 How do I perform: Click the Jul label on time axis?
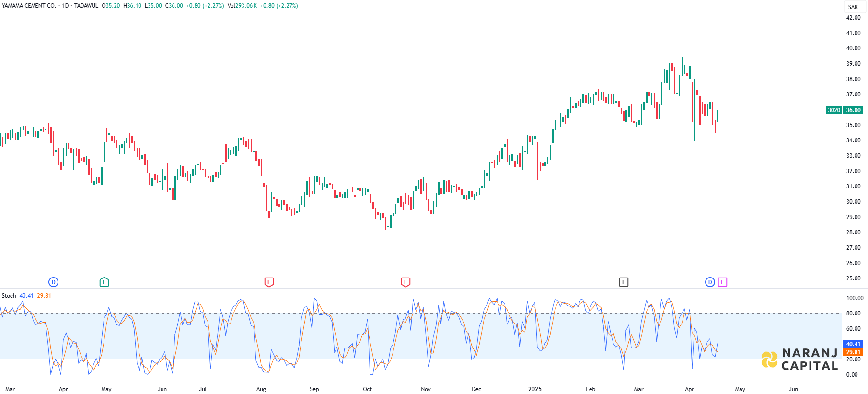203,389
